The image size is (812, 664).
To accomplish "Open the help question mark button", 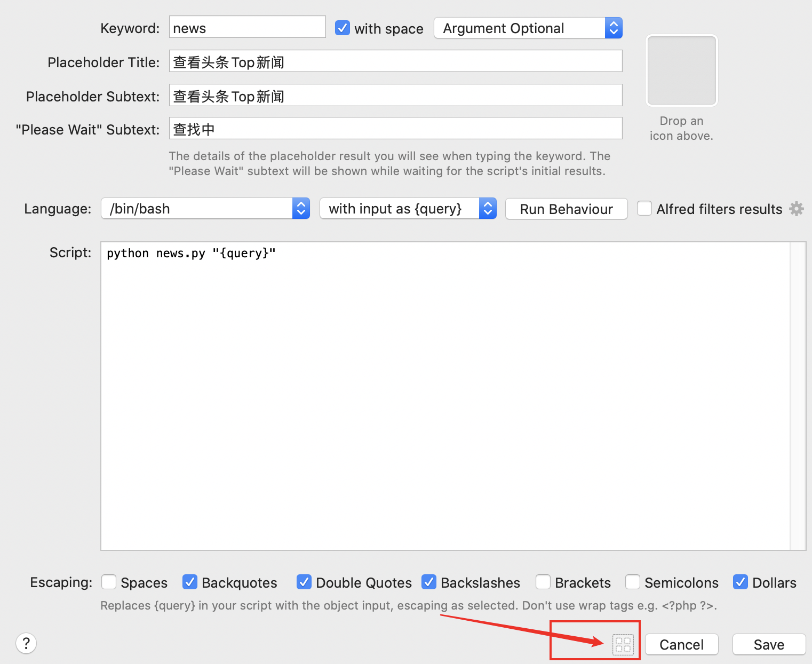I will [x=26, y=643].
